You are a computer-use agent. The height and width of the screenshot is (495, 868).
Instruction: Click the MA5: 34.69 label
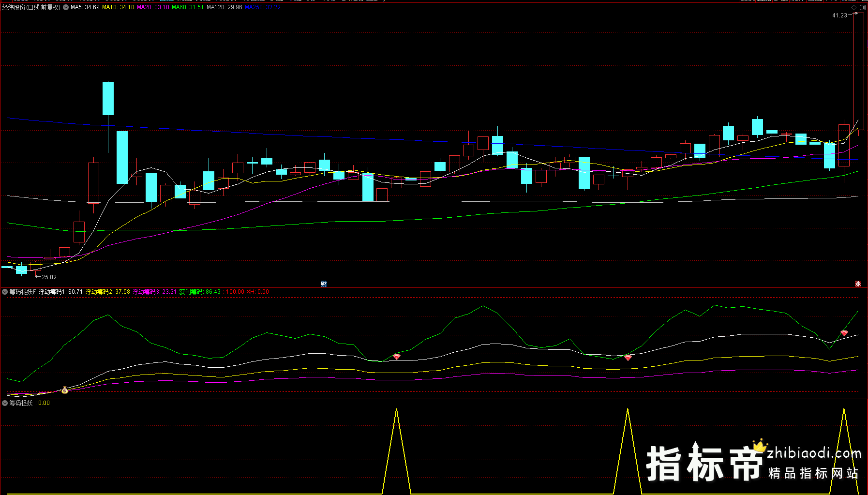85,7
